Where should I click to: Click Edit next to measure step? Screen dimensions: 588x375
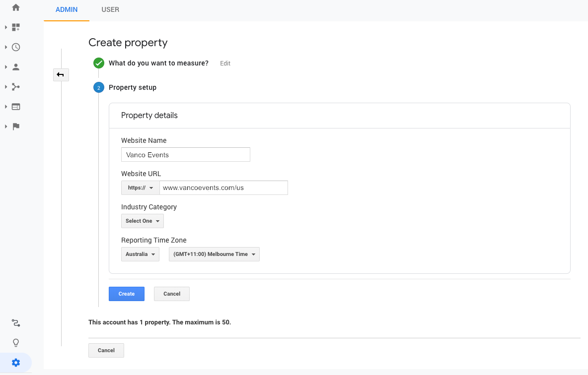[225, 63]
